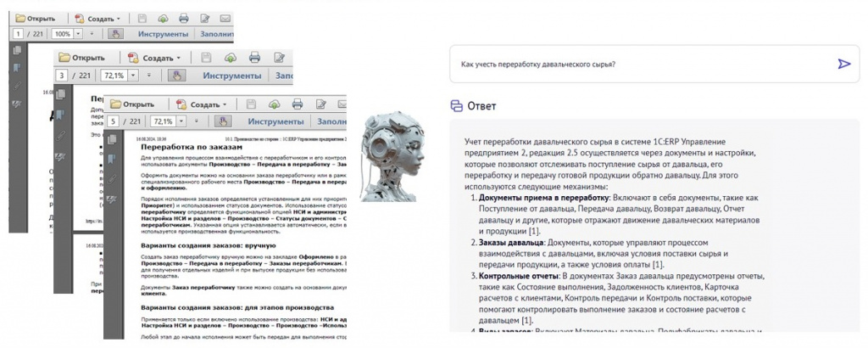Click heading 'Варианты создания заказов: вручную'
The width and height of the screenshot is (868, 348).
tap(209, 245)
